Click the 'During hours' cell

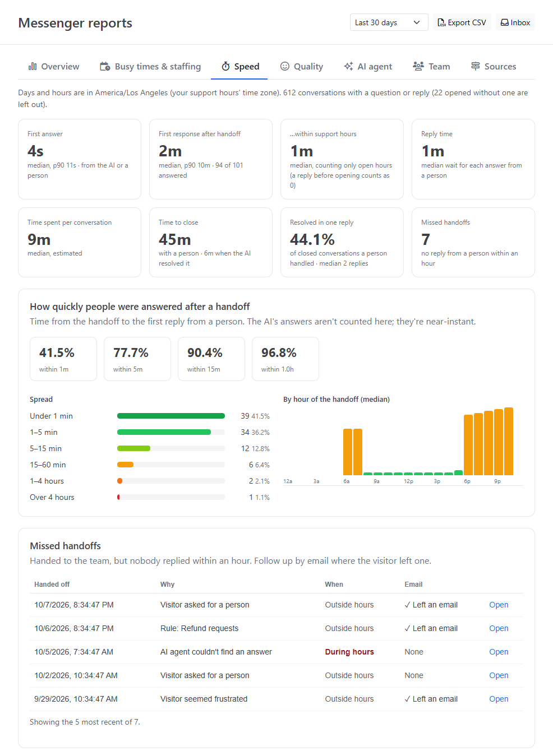pos(349,652)
